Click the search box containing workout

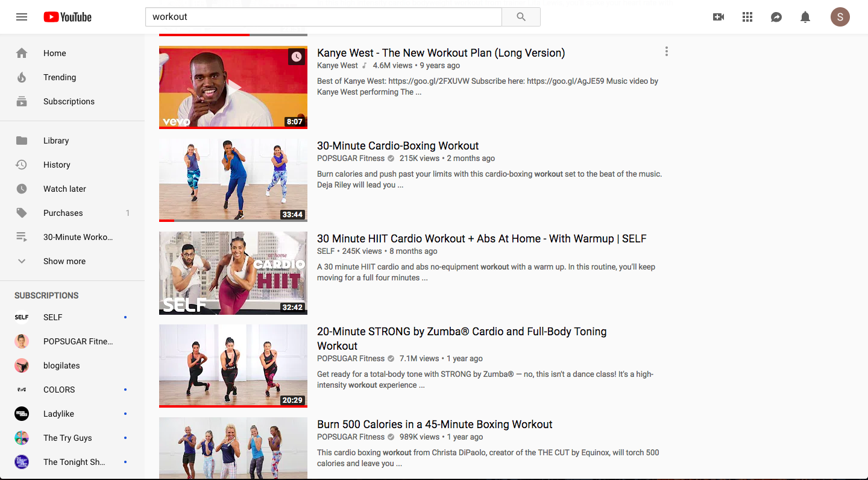pos(324,17)
